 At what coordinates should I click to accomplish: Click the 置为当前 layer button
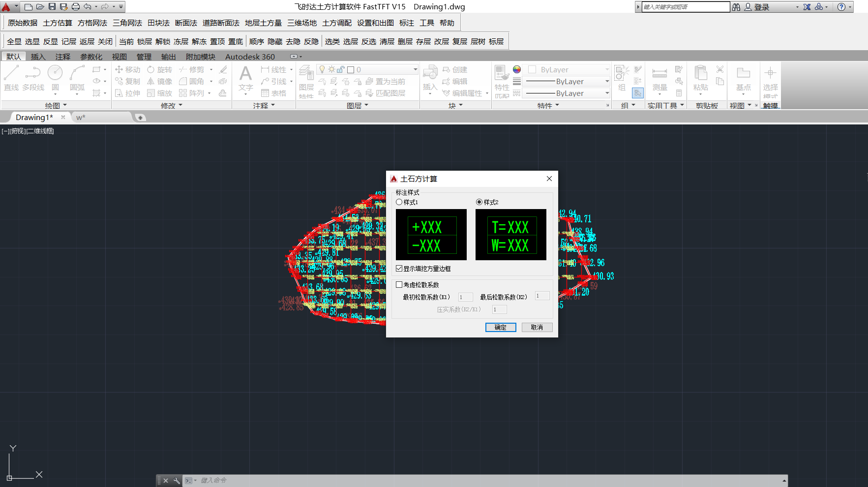coord(386,81)
